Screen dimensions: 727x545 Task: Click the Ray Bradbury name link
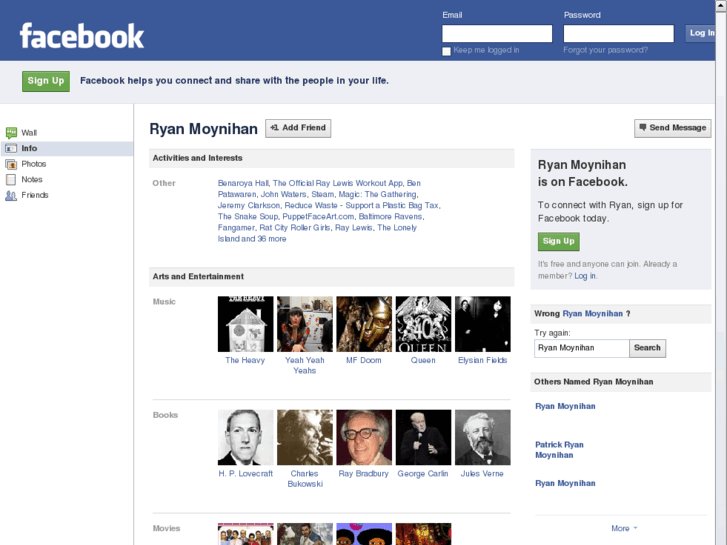364,474
